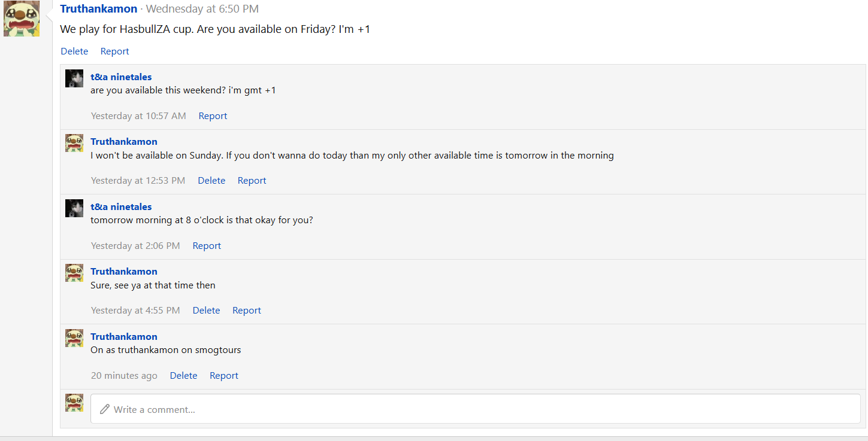This screenshot has width=868, height=441.
Task: Click Truthankamon avatar beside the 'smogtours' comment
Action: coord(74,338)
